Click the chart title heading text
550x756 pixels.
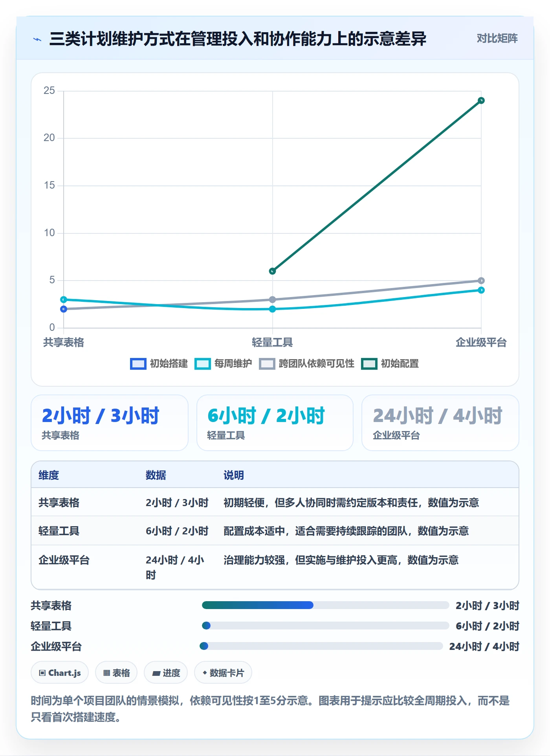click(x=238, y=39)
